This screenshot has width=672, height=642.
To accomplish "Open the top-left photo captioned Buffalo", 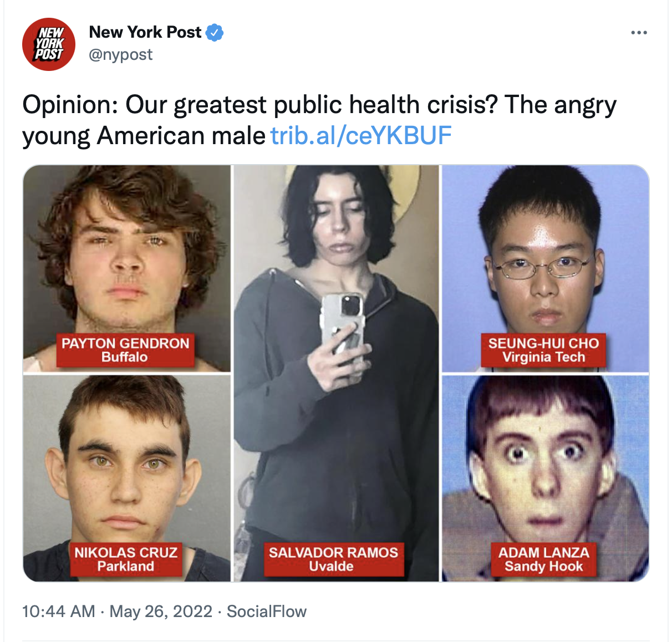I will pos(126,268).
